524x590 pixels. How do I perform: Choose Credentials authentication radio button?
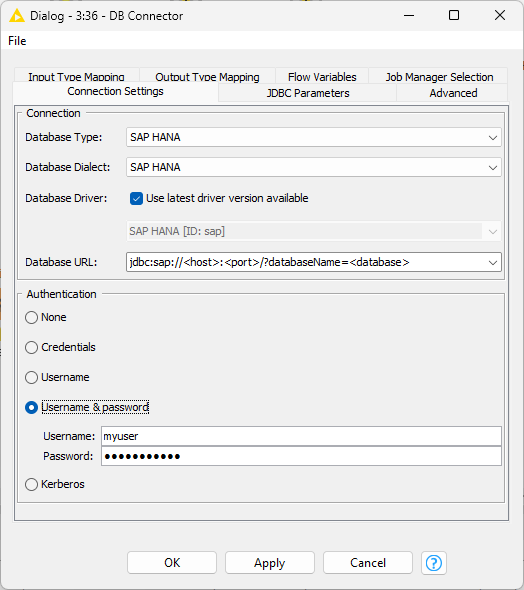[x=32, y=347]
